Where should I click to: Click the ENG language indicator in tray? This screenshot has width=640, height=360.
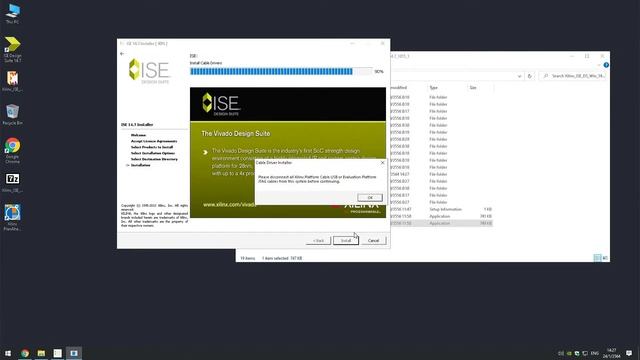tap(595, 353)
